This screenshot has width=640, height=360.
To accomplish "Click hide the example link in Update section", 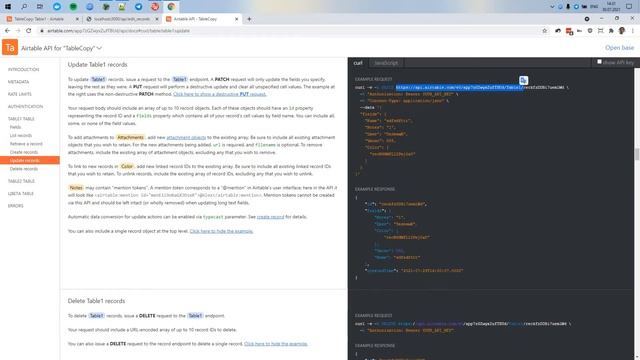I will pyautogui.click(x=221, y=231).
